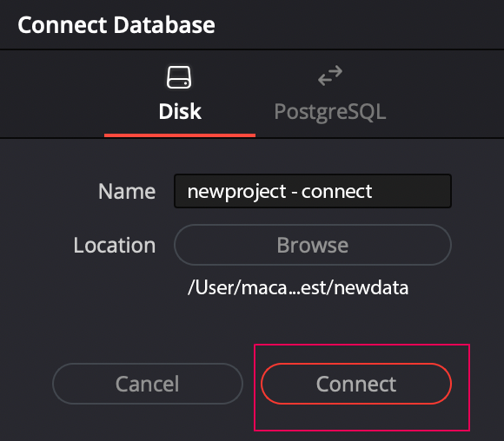Click the title bar right of Connect Database
This screenshot has height=441, width=504.
358,24
